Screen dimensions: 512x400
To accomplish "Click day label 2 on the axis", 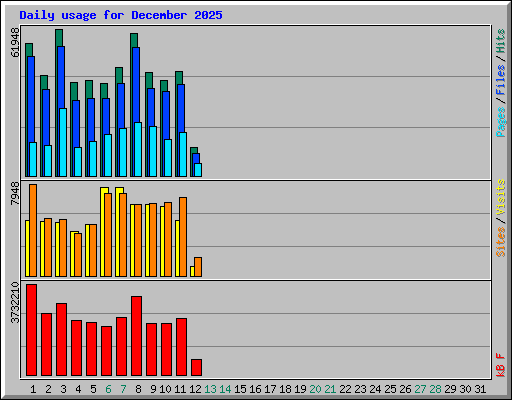I will [x=48, y=389].
